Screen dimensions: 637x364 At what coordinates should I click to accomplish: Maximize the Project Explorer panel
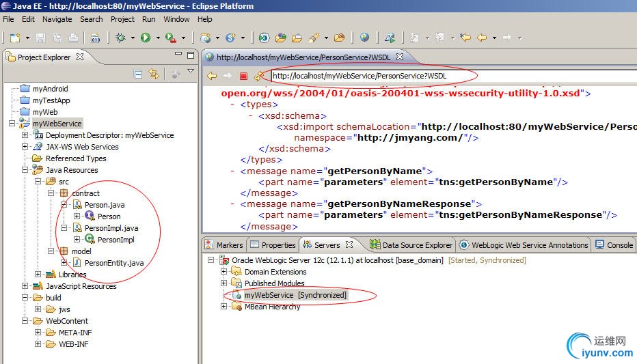[191, 55]
